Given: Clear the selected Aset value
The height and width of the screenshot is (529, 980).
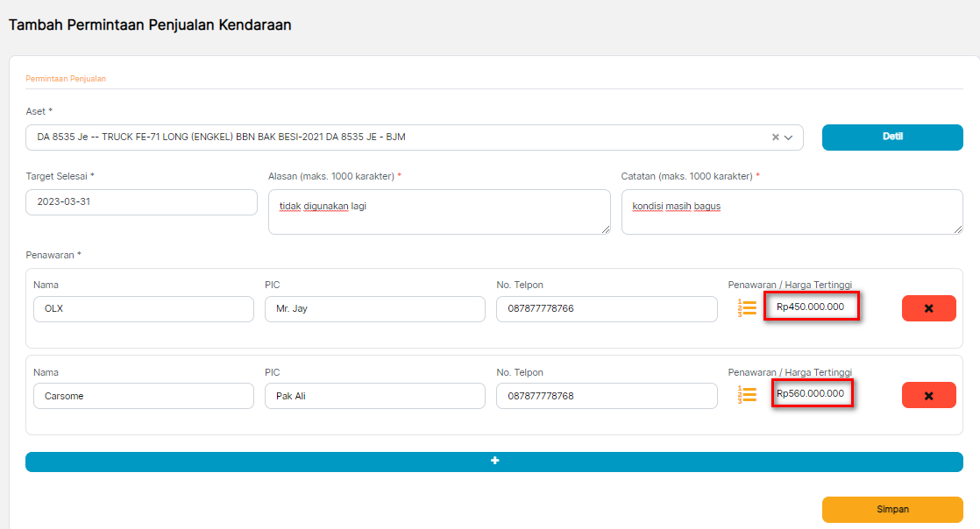Looking at the screenshot, I should 775,138.
